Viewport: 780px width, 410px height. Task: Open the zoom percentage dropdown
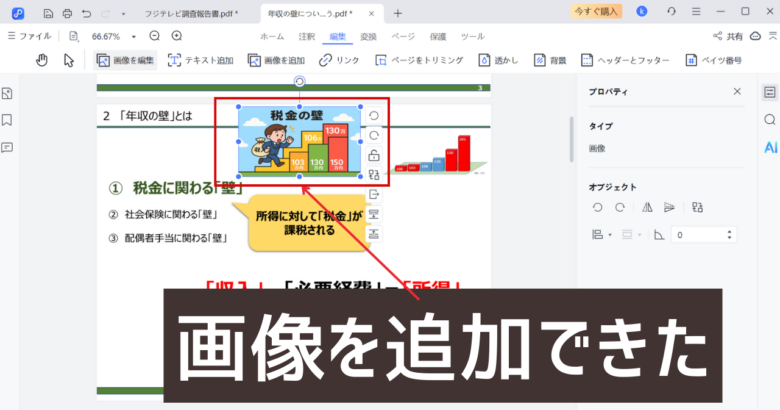(133, 36)
